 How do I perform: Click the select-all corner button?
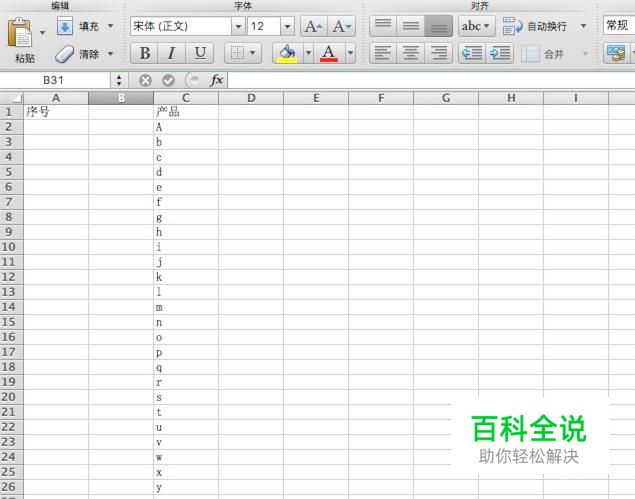point(12,98)
